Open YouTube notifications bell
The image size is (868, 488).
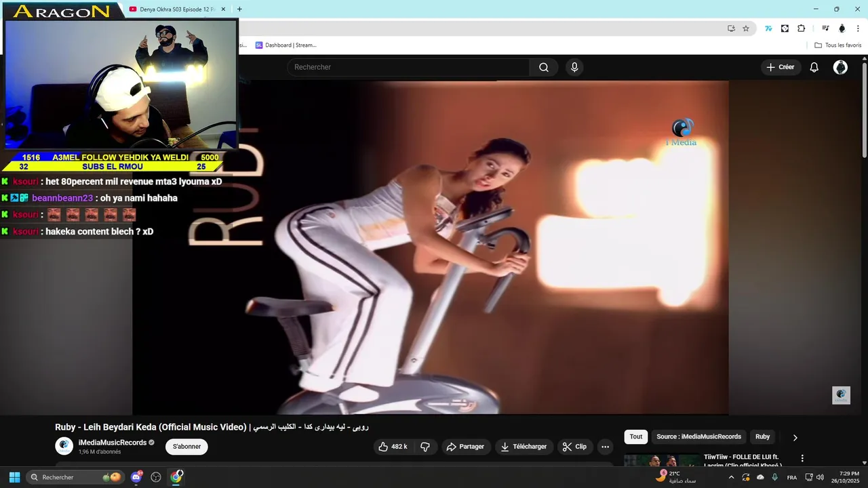[x=814, y=67]
